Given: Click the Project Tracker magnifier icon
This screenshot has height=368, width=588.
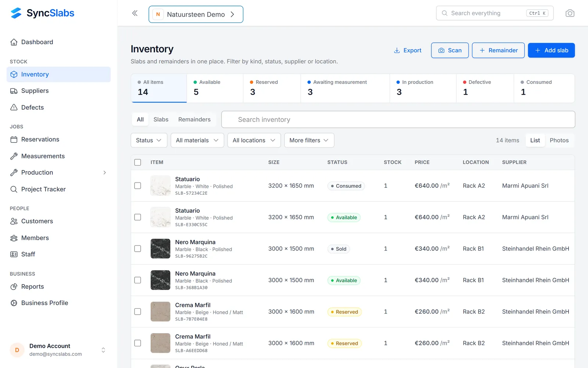Looking at the screenshot, I should (x=14, y=189).
